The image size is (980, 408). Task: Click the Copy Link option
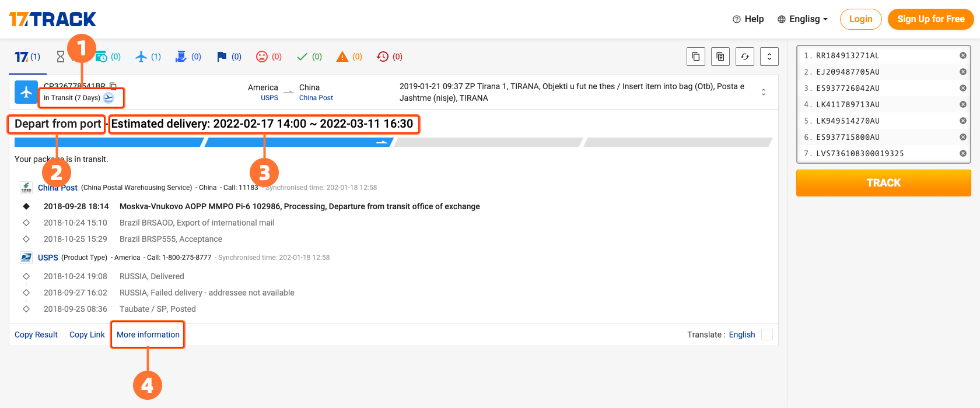coord(87,335)
